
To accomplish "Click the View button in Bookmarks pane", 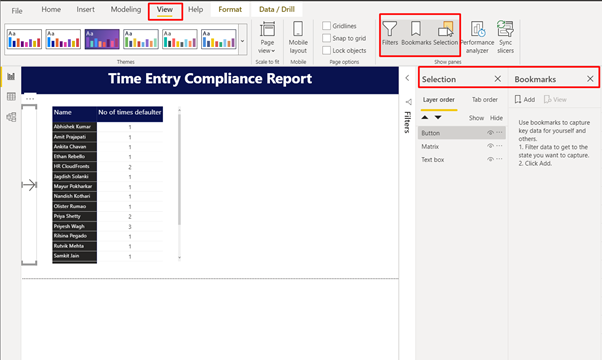I will 555,99.
